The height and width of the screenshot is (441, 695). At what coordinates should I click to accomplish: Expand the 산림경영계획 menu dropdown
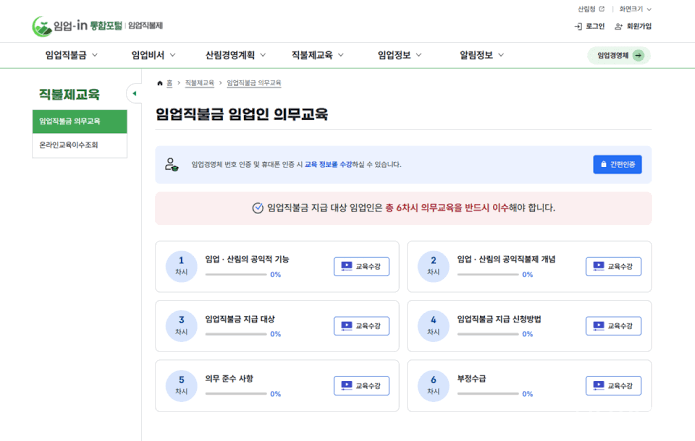tap(235, 55)
